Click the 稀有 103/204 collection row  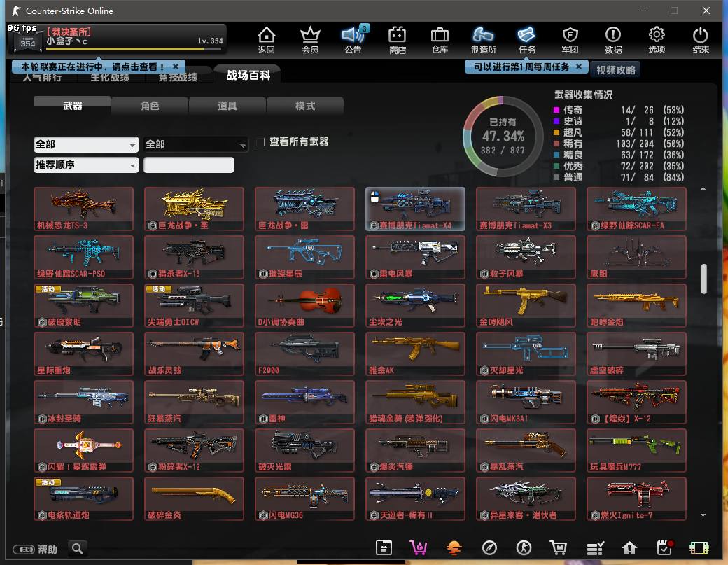[619, 144]
